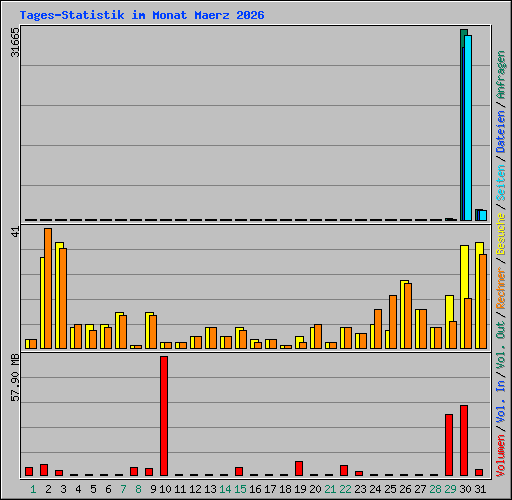
Task: Click the Seiten legend label
Action: 501,183
